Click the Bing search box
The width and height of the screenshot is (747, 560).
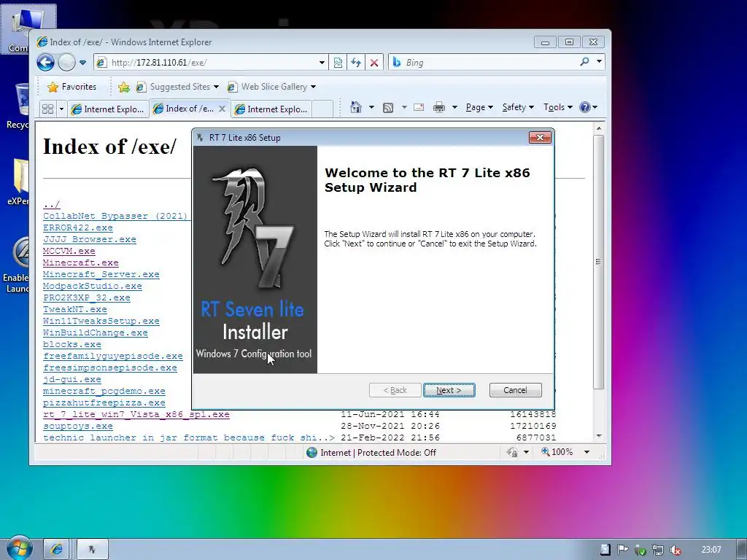(x=484, y=63)
